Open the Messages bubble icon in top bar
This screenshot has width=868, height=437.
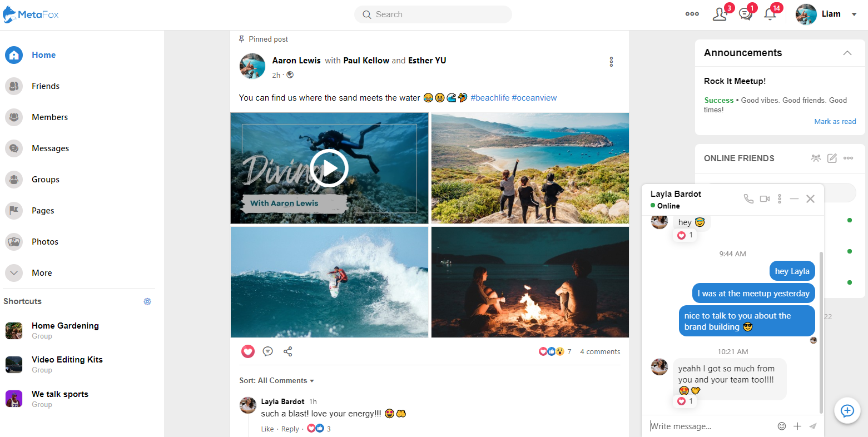pyautogui.click(x=745, y=14)
